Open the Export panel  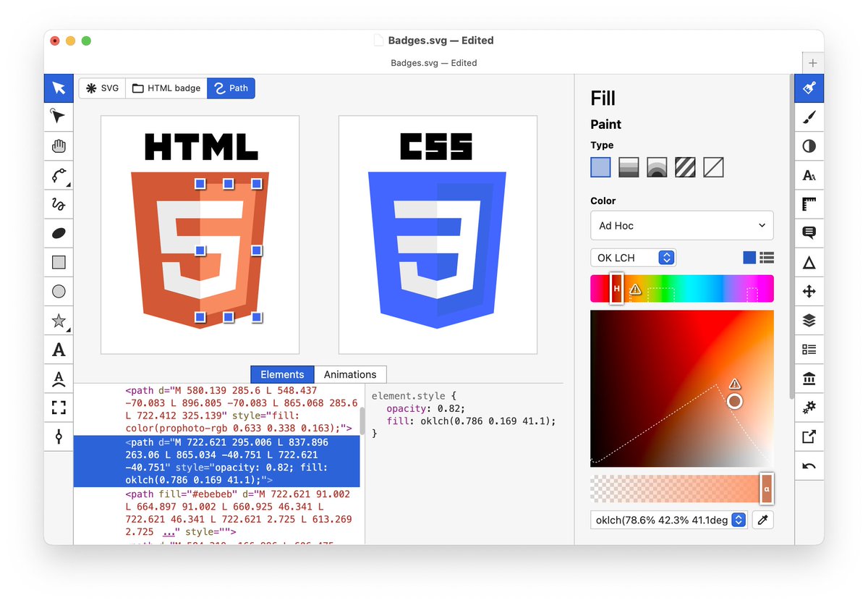coord(809,437)
